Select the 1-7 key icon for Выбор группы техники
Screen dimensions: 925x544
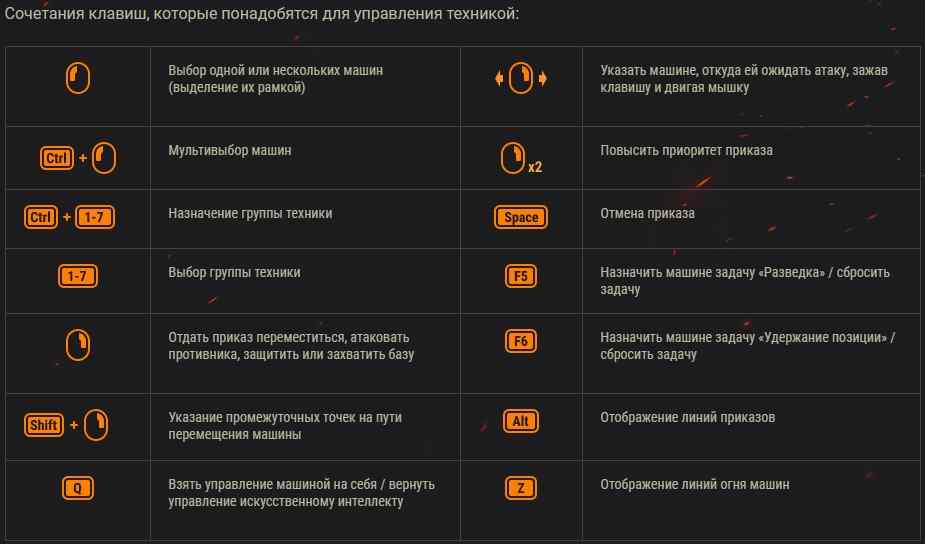77,276
